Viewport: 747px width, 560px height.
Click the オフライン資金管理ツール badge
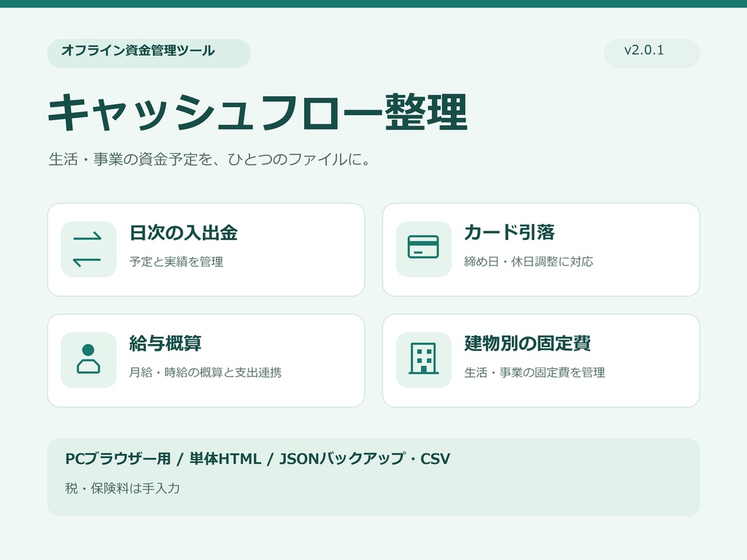(x=149, y=52)
